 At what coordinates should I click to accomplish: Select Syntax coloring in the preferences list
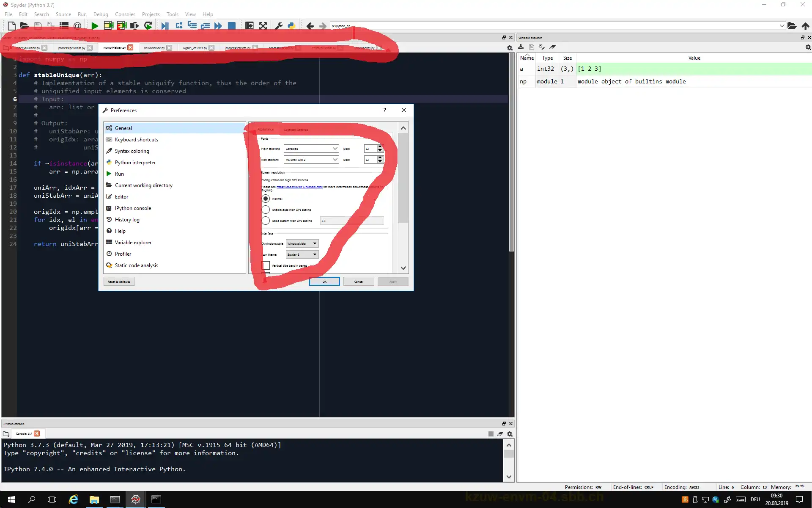(x=132, y=151)
